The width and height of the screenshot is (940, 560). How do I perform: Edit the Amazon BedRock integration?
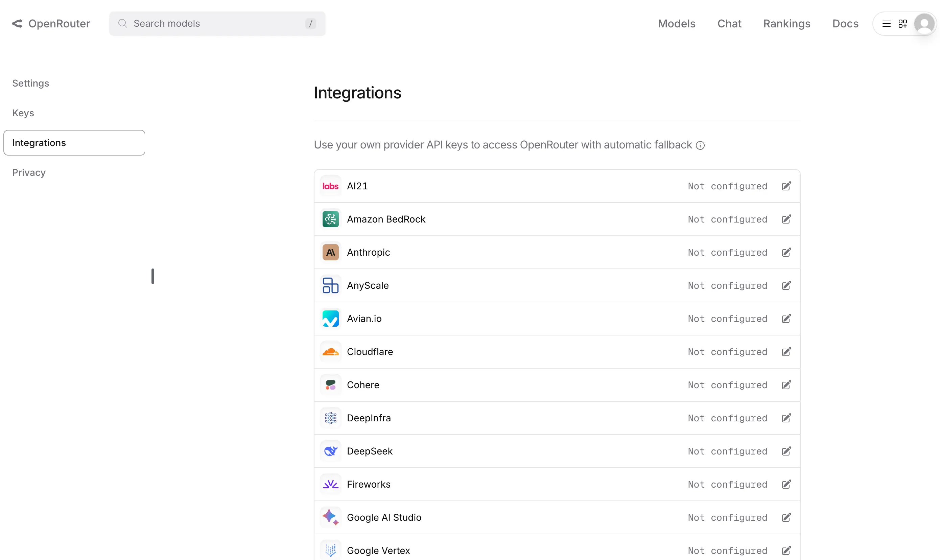coord(786,219)
